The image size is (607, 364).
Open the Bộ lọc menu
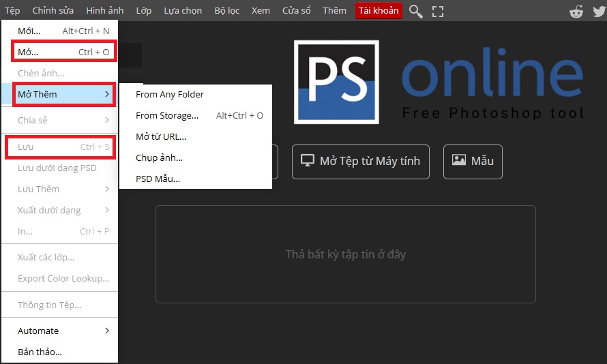(227, 10)
